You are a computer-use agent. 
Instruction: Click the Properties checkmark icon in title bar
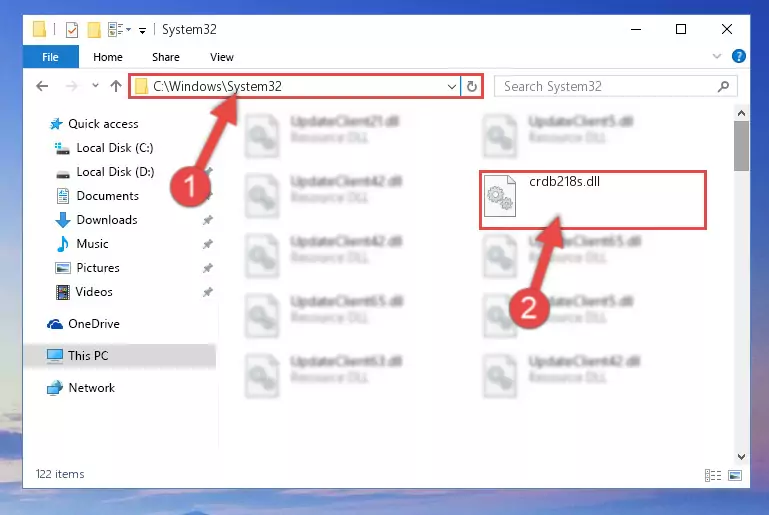pyautogui.click(x=72, y=29)
